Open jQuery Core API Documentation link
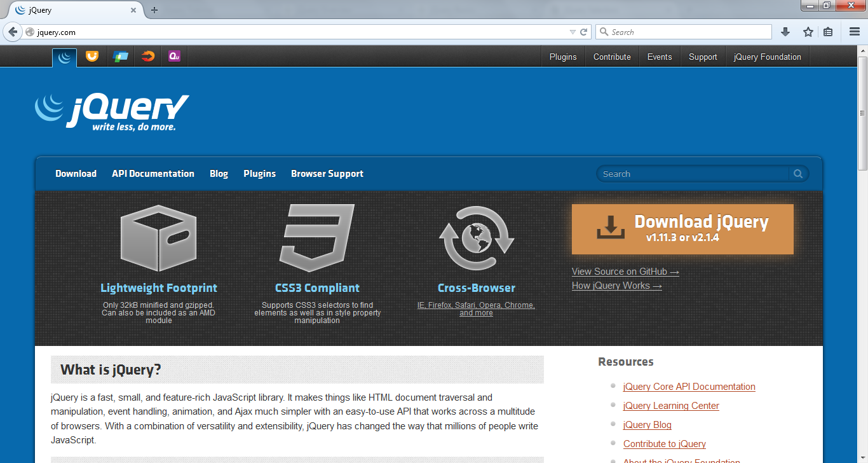This screenshot has width=868, height=463. (x=689, y=387)
